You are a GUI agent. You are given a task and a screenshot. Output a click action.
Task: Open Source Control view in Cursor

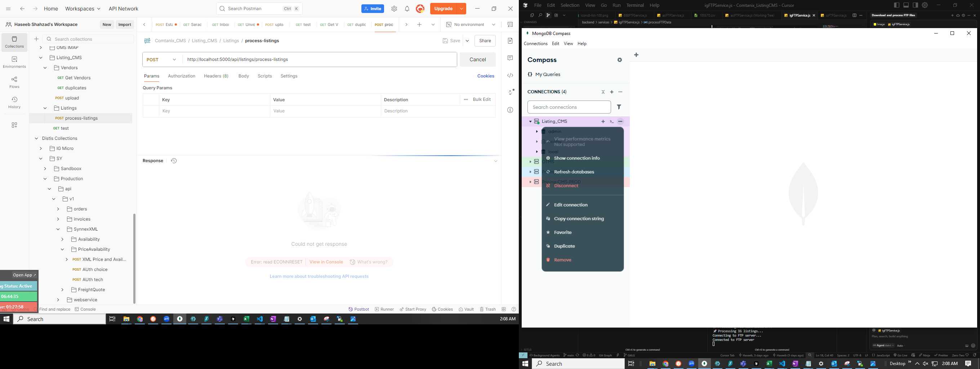point(548,15)
